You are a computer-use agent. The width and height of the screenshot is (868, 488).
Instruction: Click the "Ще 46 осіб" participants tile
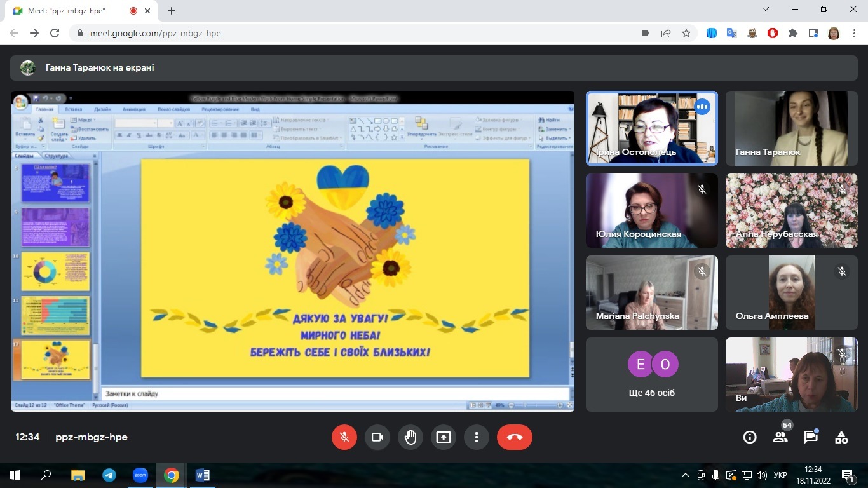point(651,374)
